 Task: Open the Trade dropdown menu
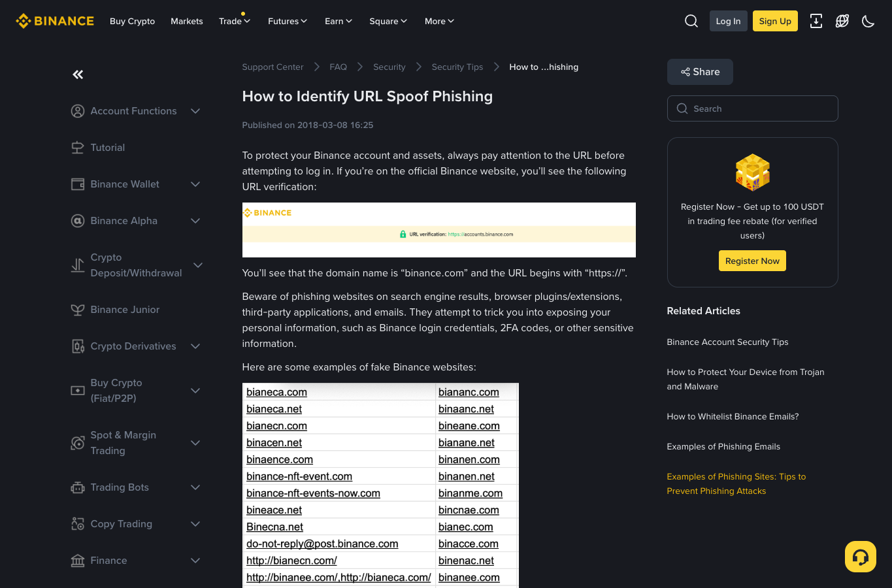(x=235, y=21)
